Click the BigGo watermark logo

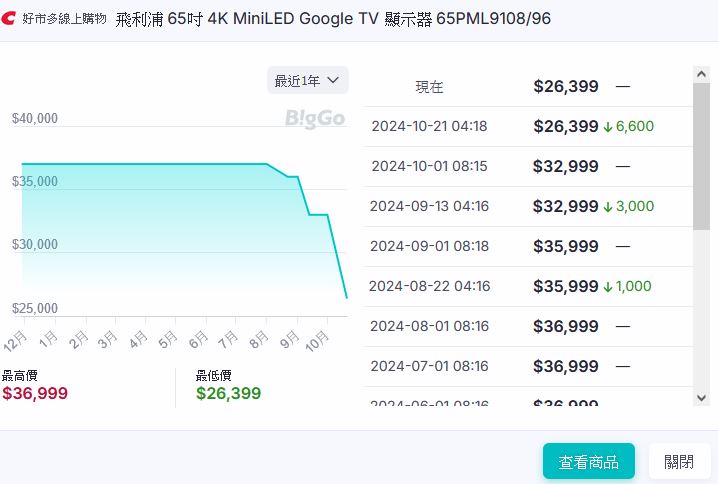314,119
